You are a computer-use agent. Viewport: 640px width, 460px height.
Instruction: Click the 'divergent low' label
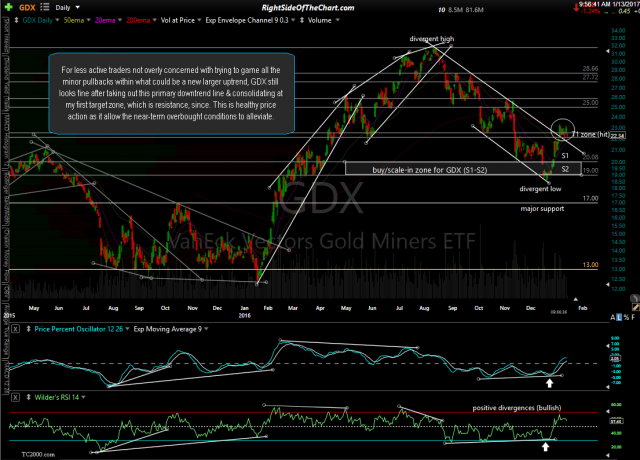540,189
